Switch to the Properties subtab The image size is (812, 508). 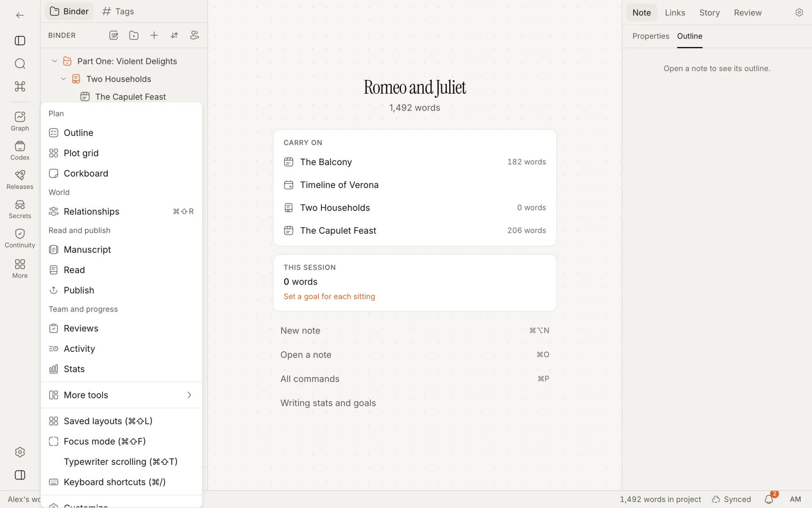(x=650, y=36)
